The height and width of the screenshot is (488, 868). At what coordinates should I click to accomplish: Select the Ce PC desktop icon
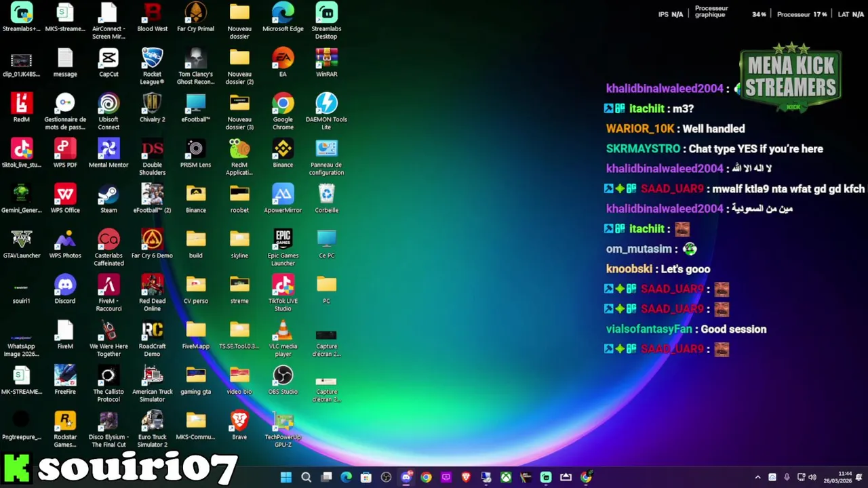326,244
